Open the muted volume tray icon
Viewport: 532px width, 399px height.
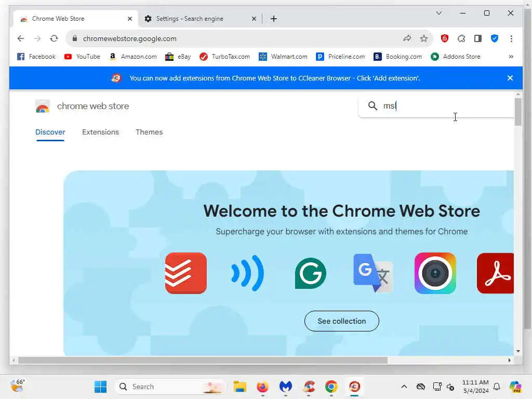click(450, 387)
